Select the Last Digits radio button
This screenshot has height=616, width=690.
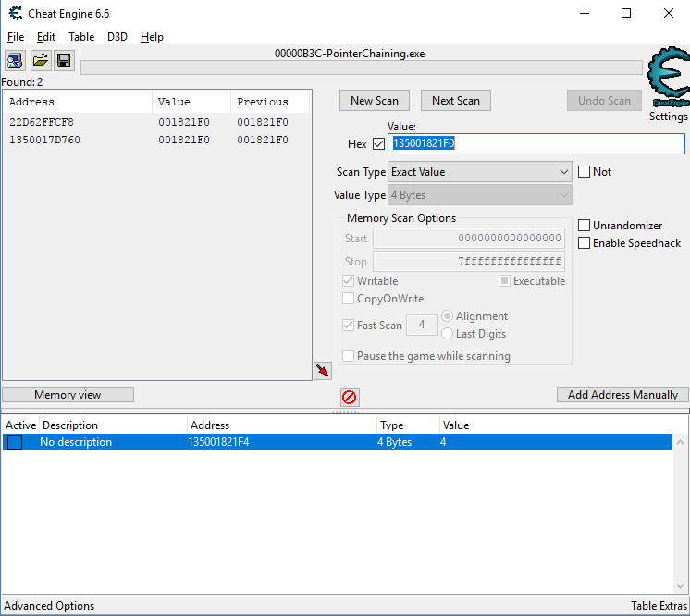coord(447,334)
